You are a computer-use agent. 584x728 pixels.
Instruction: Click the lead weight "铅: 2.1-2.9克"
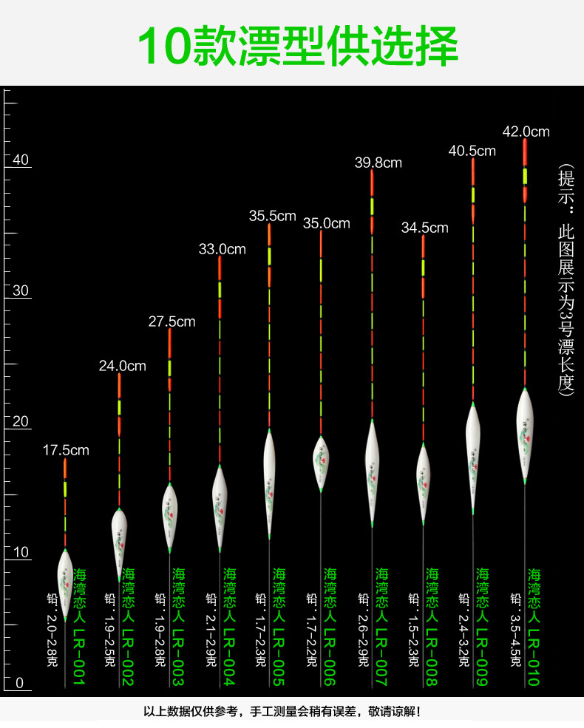[x=211, y=630]
